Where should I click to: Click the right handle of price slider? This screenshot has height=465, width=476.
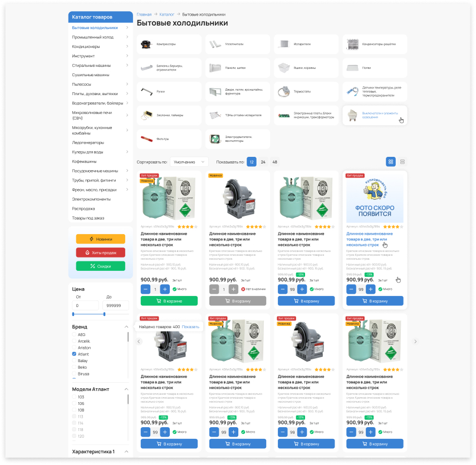(x=104, y=314)
